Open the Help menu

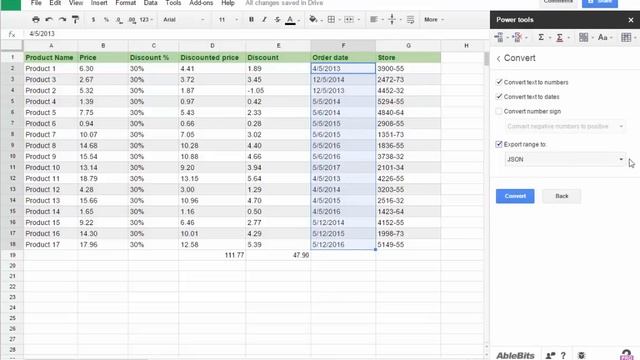pos(228,3)
